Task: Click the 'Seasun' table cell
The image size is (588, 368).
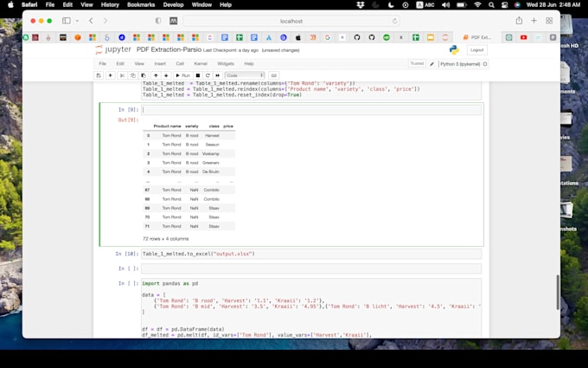Action: [x=212, y=145]
